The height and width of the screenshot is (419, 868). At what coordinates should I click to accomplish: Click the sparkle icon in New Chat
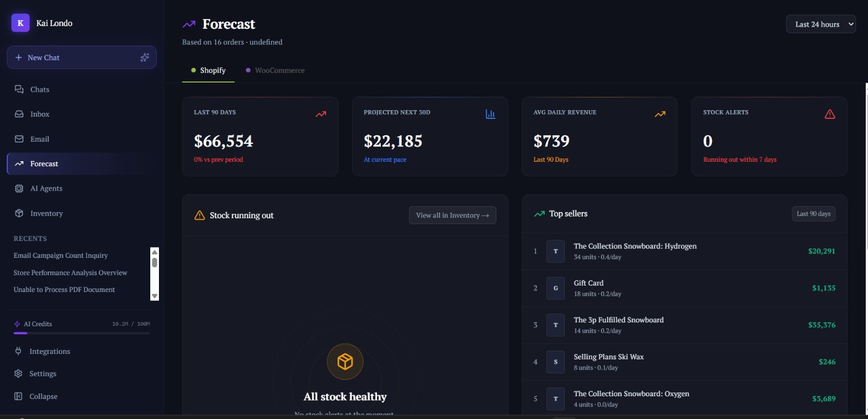coord(144,58)
